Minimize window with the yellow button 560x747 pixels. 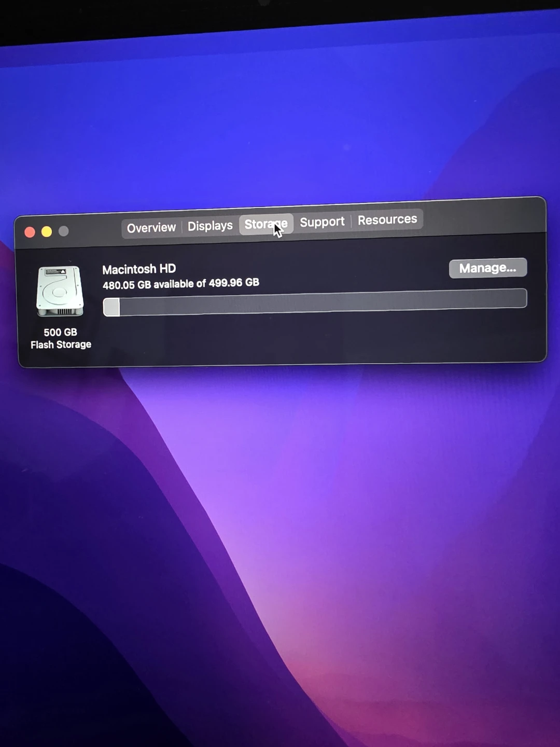coord(47,231)
